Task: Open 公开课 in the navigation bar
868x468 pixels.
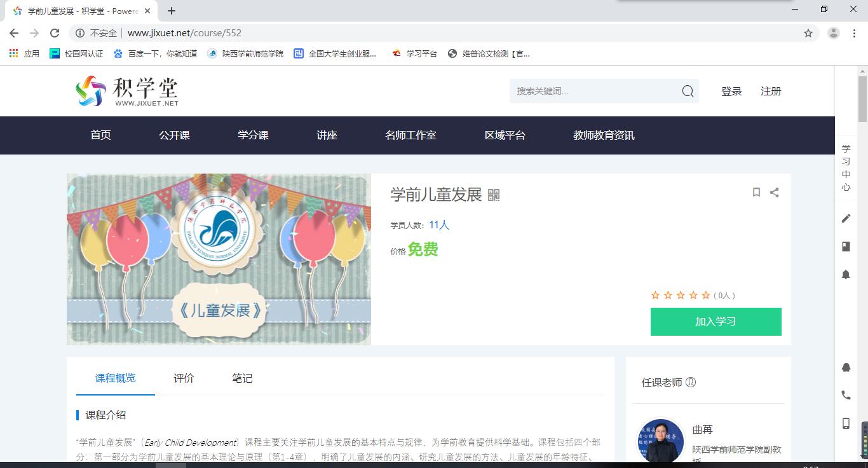Action: point(174,135)
